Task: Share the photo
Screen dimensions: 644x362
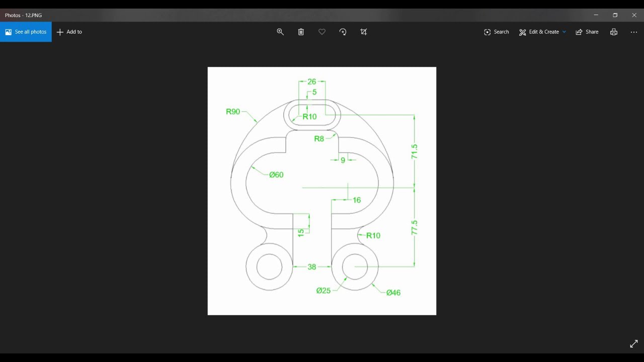Action: point(587,32)
